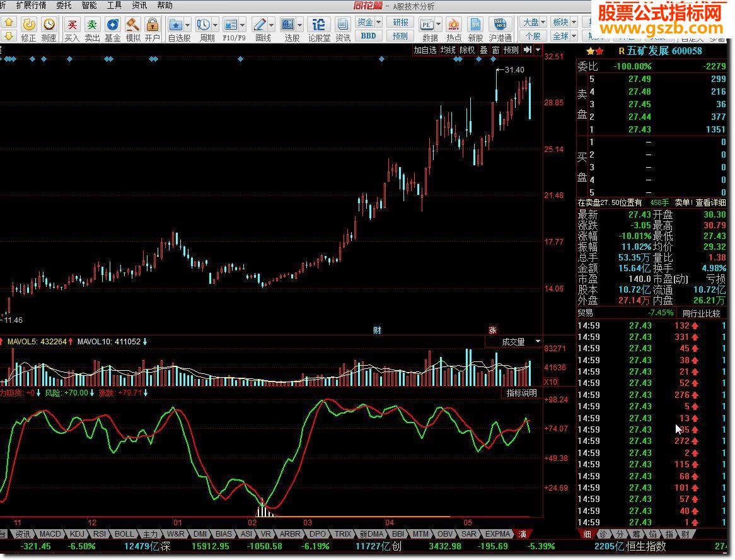Screen dimensions: 735x560
Task: Toggle 除权 ex-rights adjustment
Action: 467,50
